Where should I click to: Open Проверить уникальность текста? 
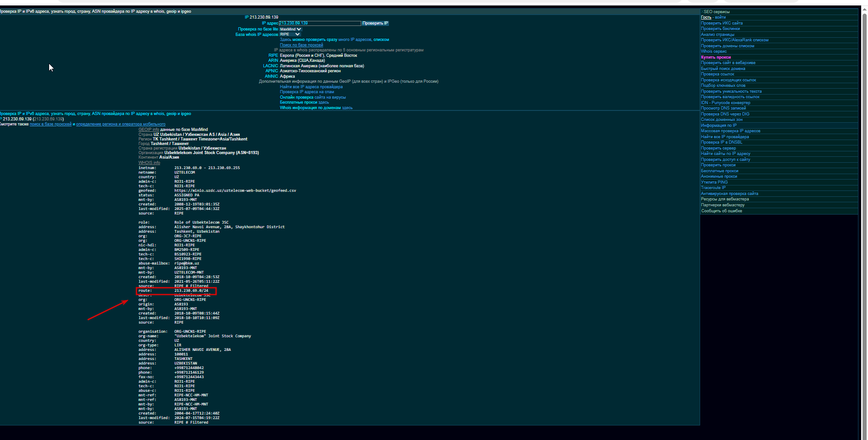coord(732,91)
